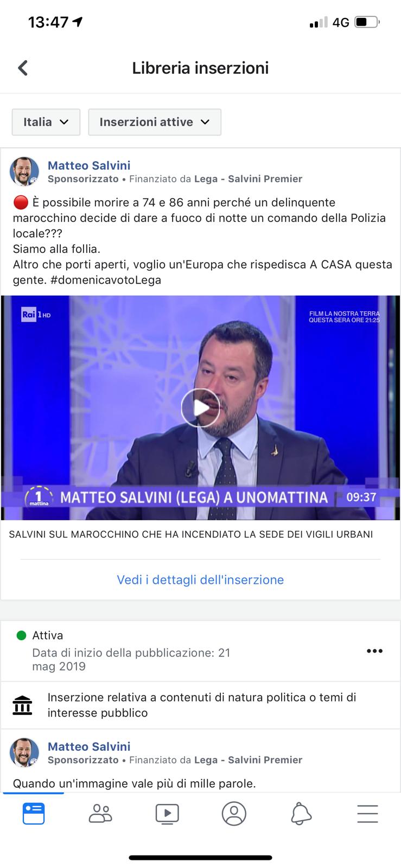Open the News Feed tab icon
Image resolution: width=401 pixels, height=868 pixels.
coord(34,814)
